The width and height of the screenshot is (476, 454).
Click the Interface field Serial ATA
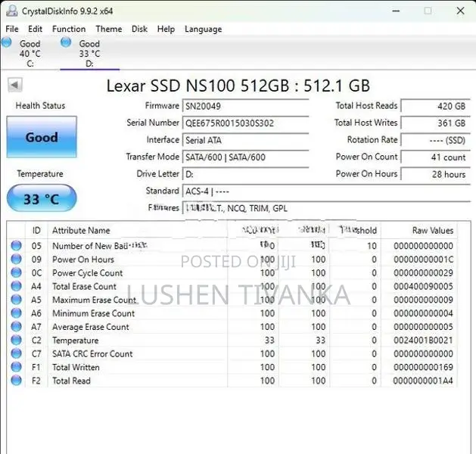pyautogui.click(x=246, y=140)
